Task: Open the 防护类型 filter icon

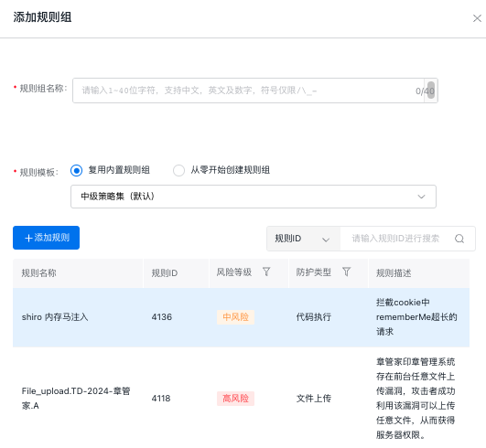Action: pyautogui.click(x=346, y=272)
